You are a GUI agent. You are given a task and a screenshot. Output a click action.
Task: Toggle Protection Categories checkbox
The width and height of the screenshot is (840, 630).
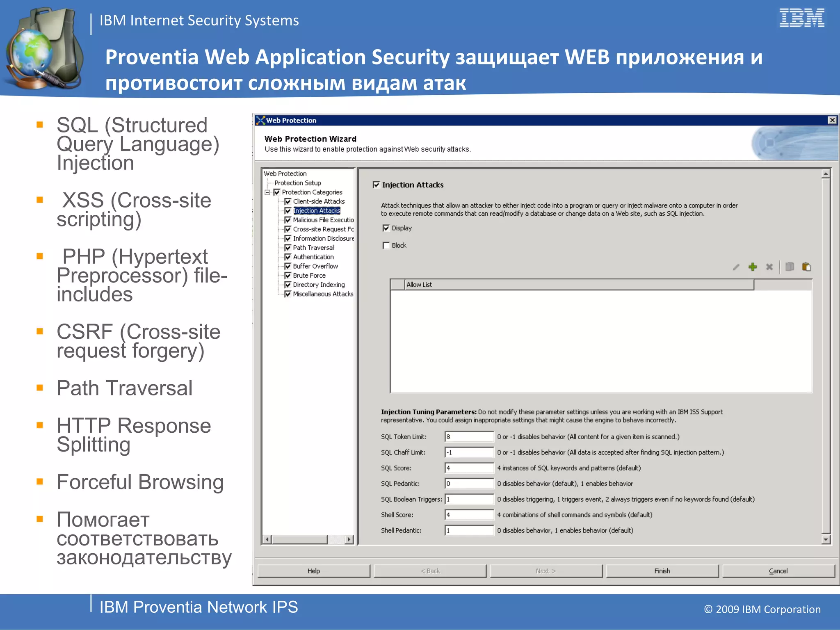[277, 192]
